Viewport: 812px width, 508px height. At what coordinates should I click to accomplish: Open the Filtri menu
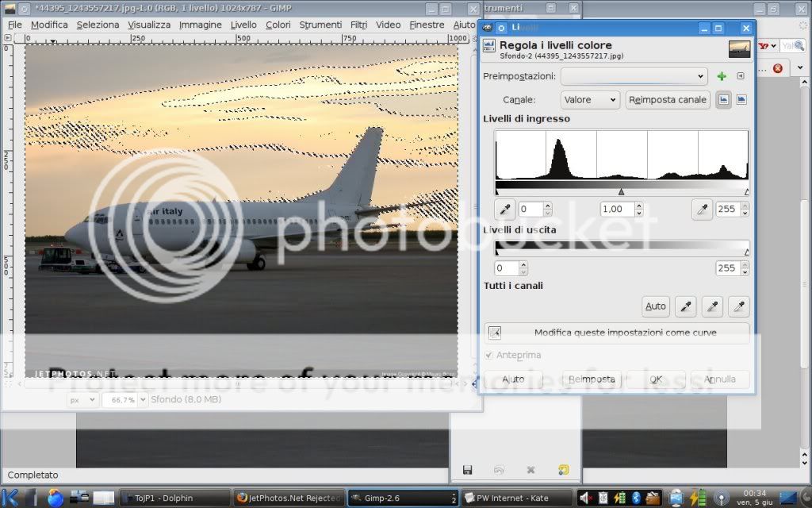pyautogui.click(x=359, y=25)
